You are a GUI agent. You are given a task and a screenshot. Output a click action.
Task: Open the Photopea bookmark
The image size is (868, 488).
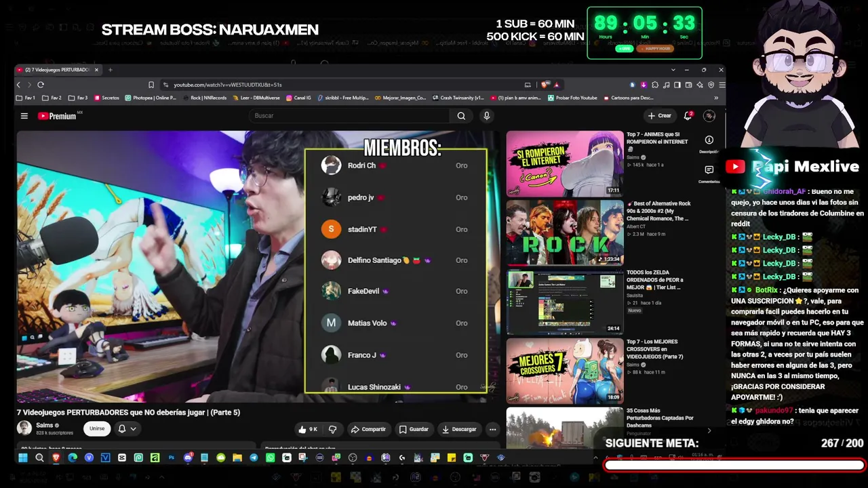[x=151, y=98]
